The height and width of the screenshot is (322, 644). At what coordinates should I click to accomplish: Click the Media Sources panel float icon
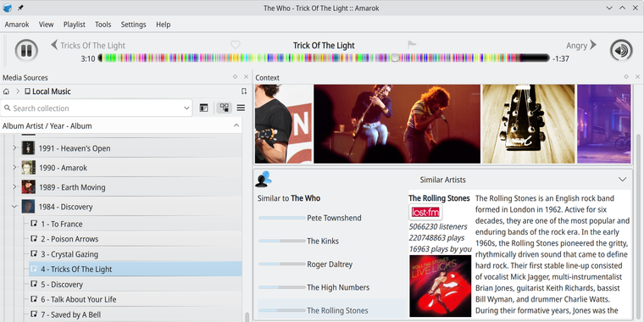coord(235,77)
